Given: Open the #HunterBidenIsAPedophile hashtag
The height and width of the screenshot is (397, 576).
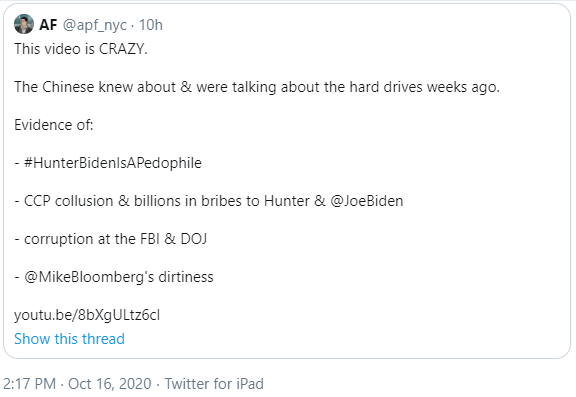Looking at the screenshot, I should click(113, 163).
